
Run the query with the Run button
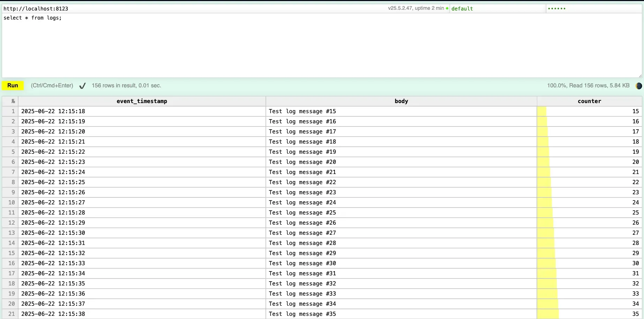[x=13, y=86]
